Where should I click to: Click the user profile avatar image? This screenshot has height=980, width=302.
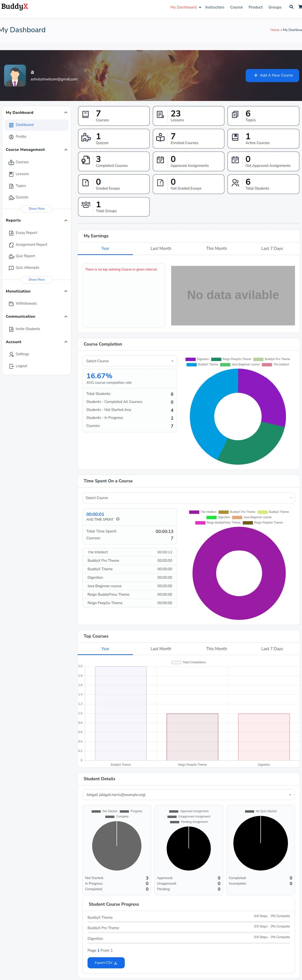click(15, 75)
